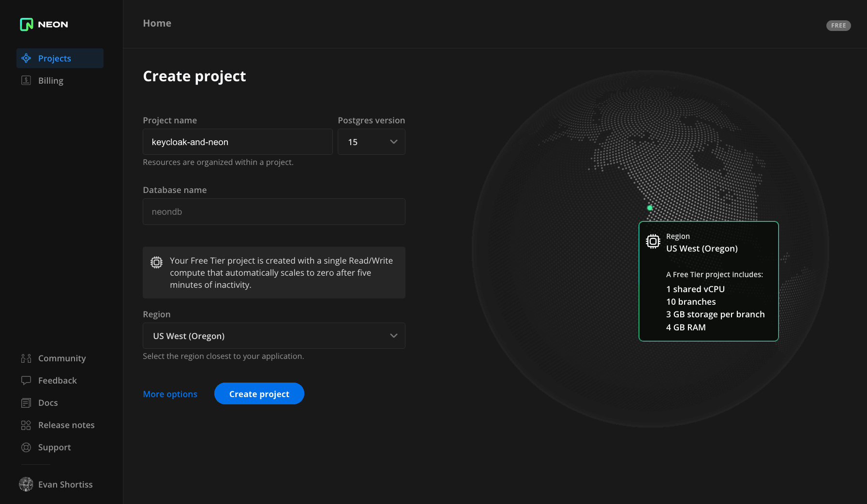The height and width of the screenshot is (504, 867).
Task: Open the Postgres version dropdown
Action: [371, 142]
